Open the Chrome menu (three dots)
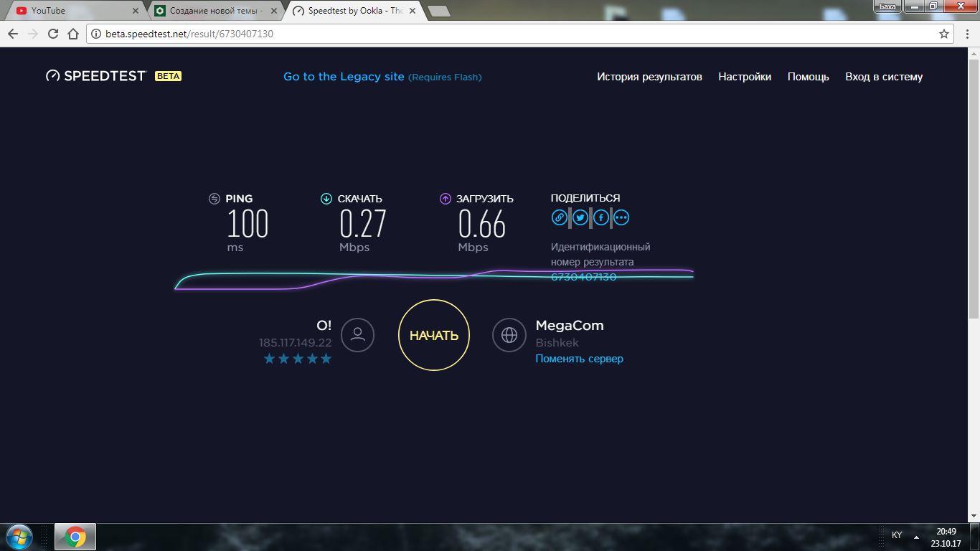The height and width of the screenshot is (551, 980). (966, 34)
